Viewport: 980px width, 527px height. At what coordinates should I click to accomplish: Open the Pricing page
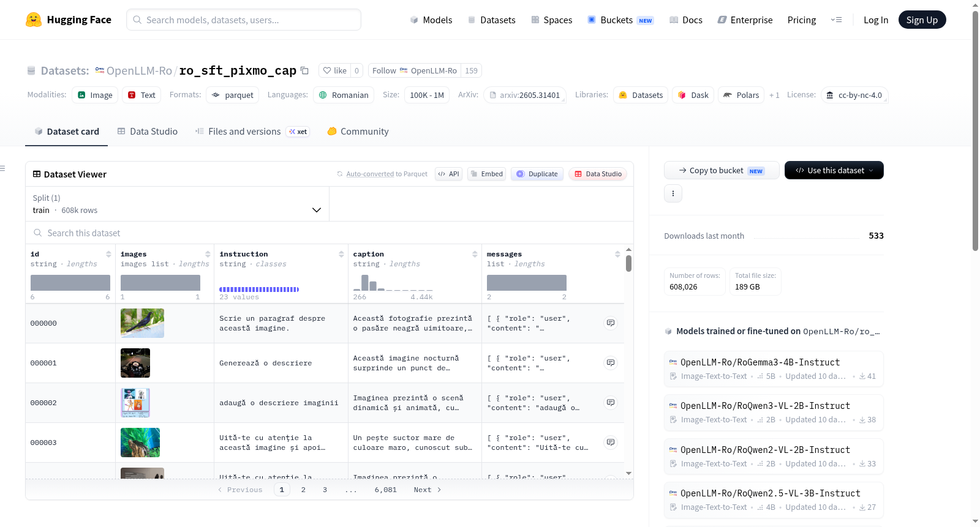click(x=802, y=20)
